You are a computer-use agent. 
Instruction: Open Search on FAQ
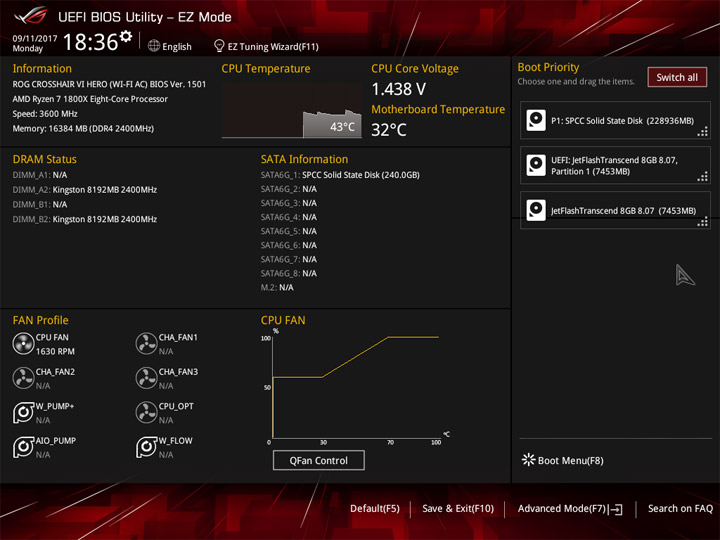pyautogui.click(x=680, y=508)
